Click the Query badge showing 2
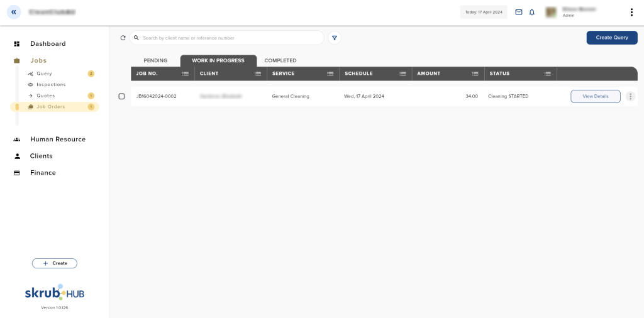The image size is (644, 318). tap(91, 74)
